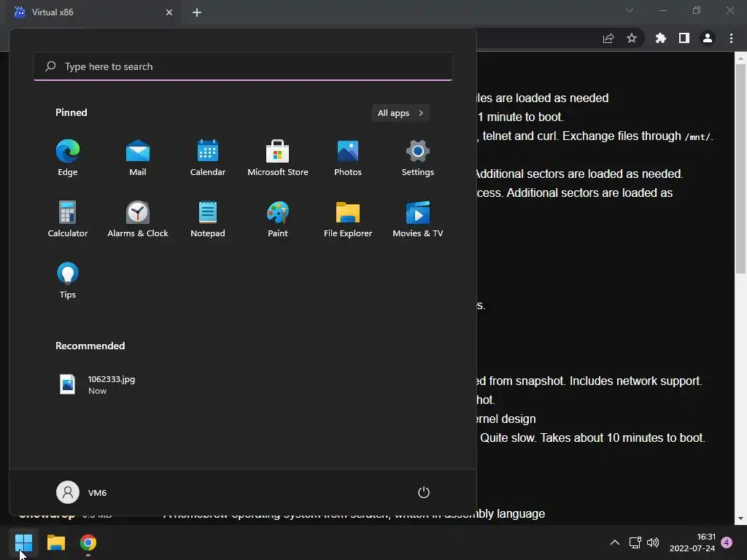747x560 pixels.
Task: Bookmark this page with the star
Action: (x=632, y=38)
